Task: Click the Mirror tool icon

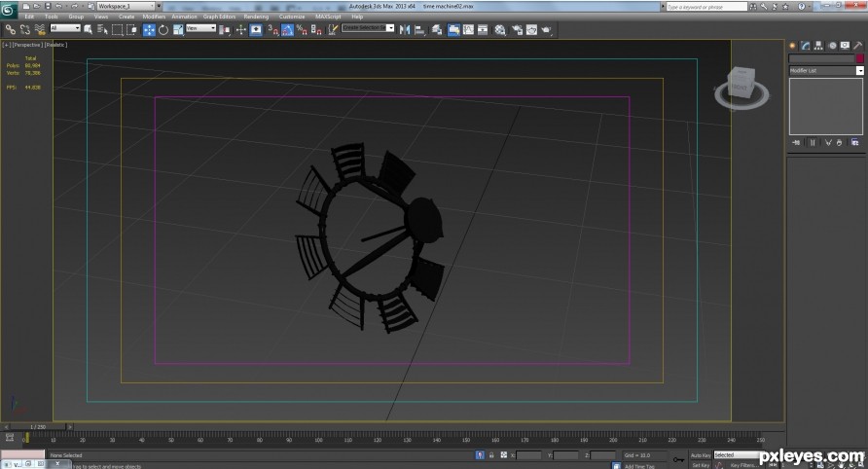Action: pos(405,30)
